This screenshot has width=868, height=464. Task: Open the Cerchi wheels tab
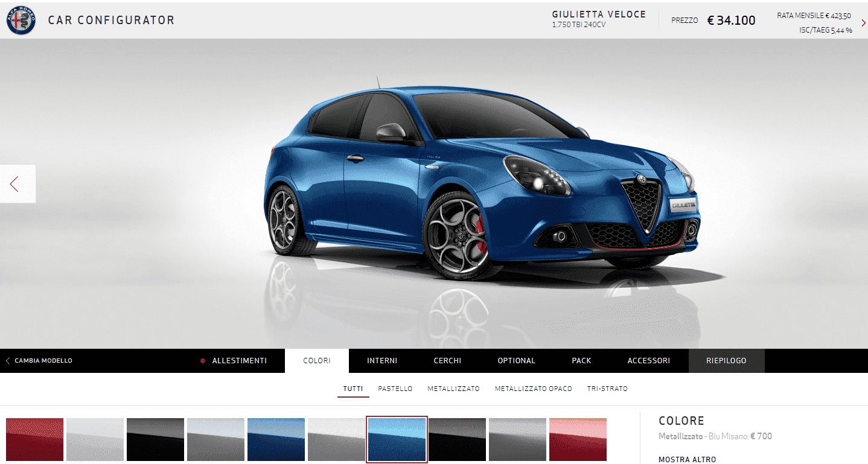(447, 361)
